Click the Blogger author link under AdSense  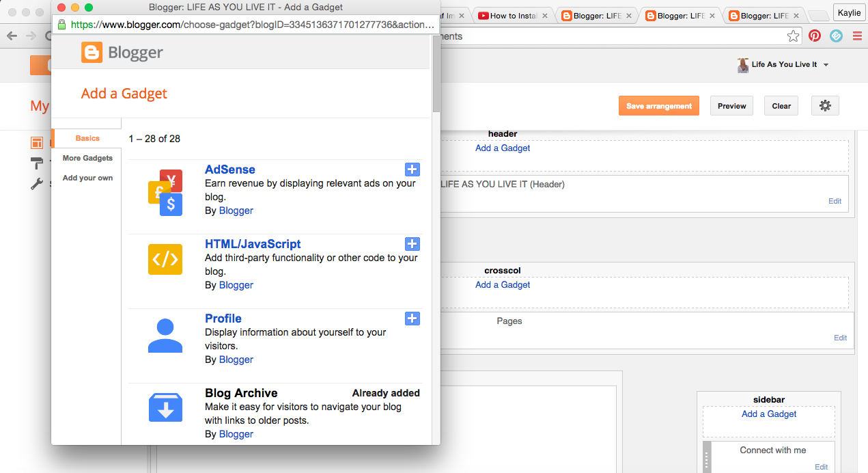236,211
